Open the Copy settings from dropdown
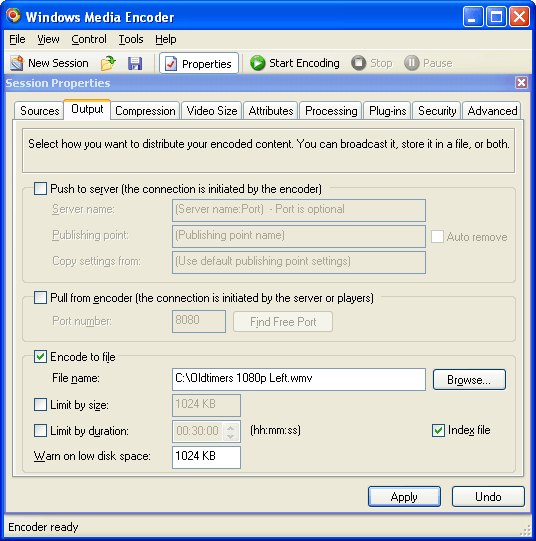 point(299,263)
